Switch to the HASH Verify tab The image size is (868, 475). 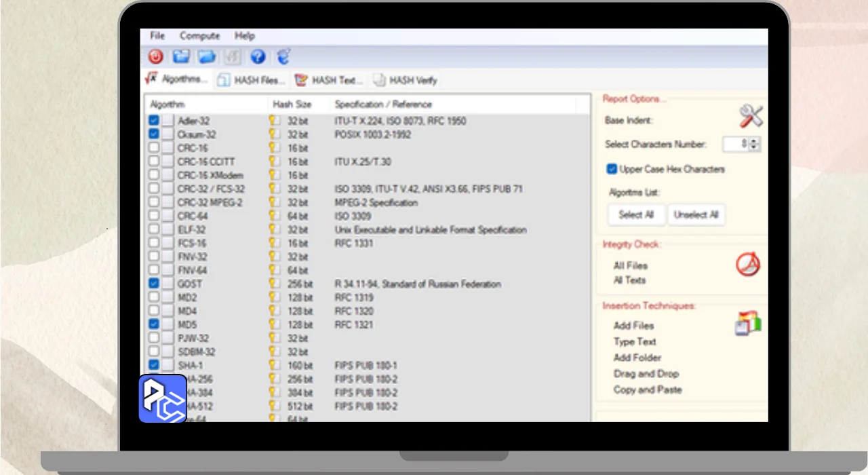coord(406,80)
